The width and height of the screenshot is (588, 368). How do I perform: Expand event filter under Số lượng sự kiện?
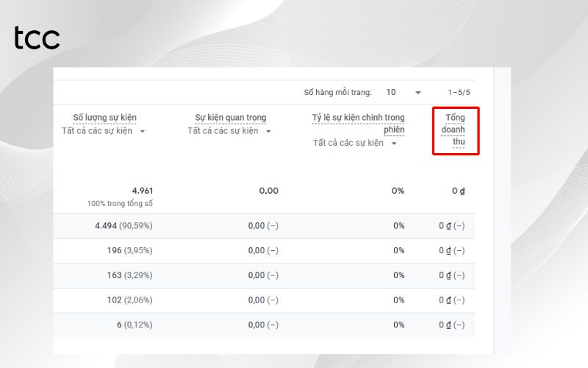[104, 131]
